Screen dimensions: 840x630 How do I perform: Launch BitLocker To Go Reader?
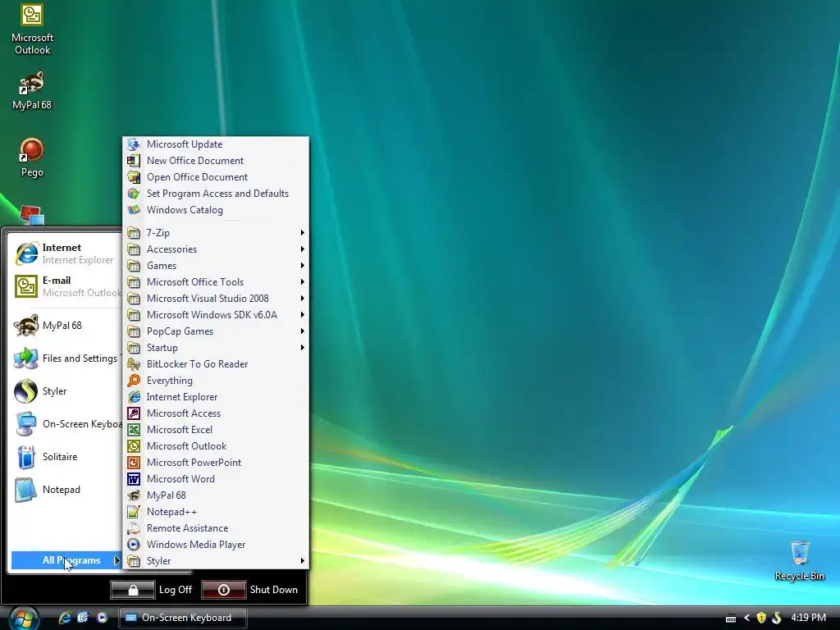[x=216, y=364]
